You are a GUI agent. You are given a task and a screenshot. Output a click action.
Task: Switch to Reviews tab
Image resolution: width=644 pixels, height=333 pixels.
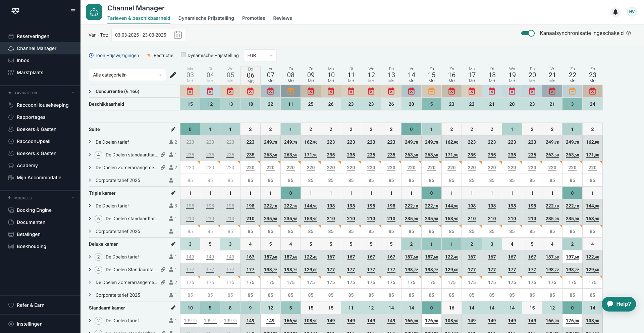click(282, 18)
